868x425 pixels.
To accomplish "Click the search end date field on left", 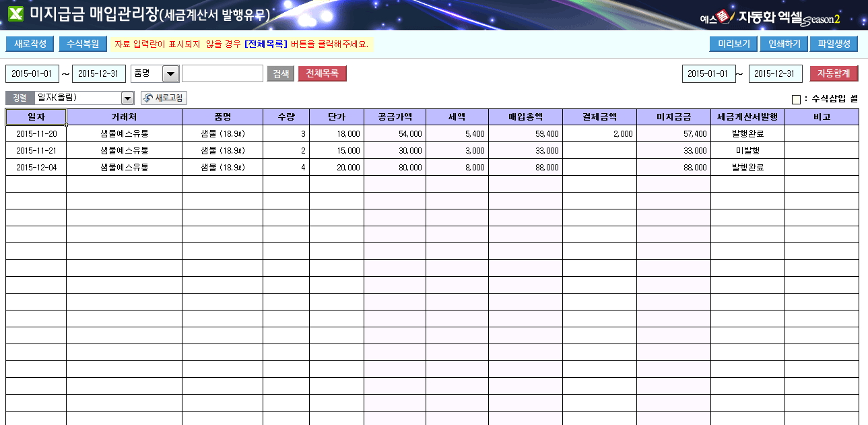I will click(x=99, y=73).
